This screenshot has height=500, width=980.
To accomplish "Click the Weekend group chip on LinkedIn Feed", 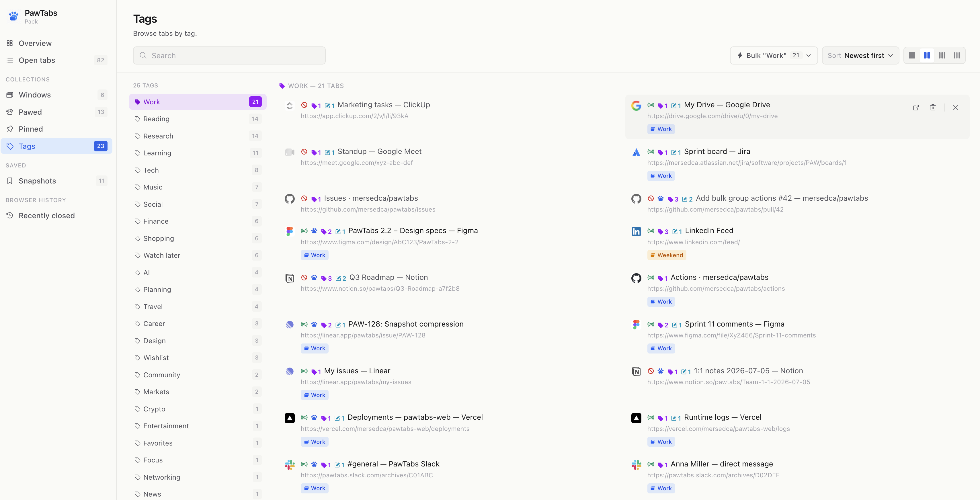I will coord(667,255).
